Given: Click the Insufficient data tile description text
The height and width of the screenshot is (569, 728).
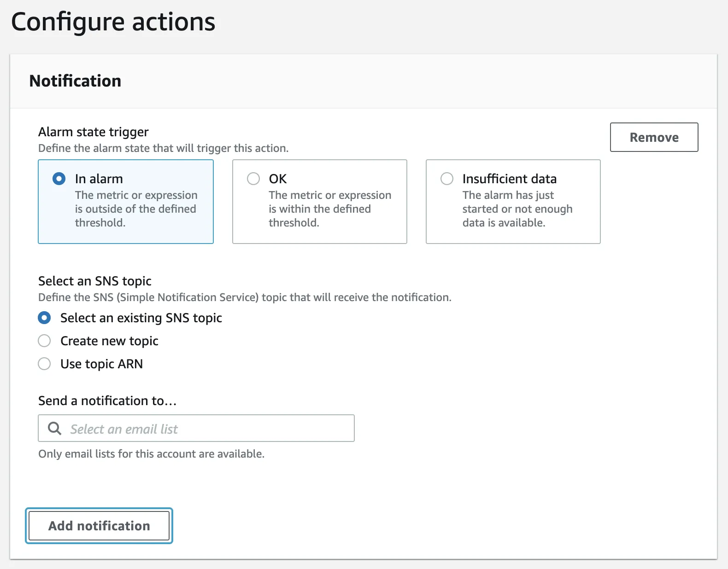Looking at the screenshot, I should [x=517, y=209].
